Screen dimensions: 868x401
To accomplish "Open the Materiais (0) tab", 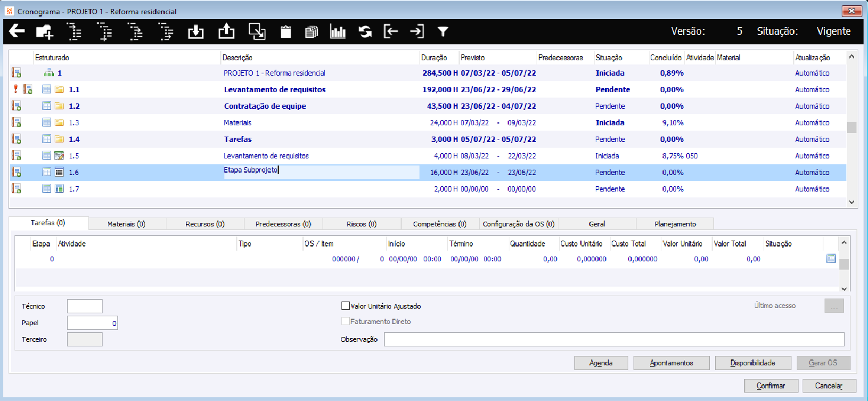I will 126,224.
